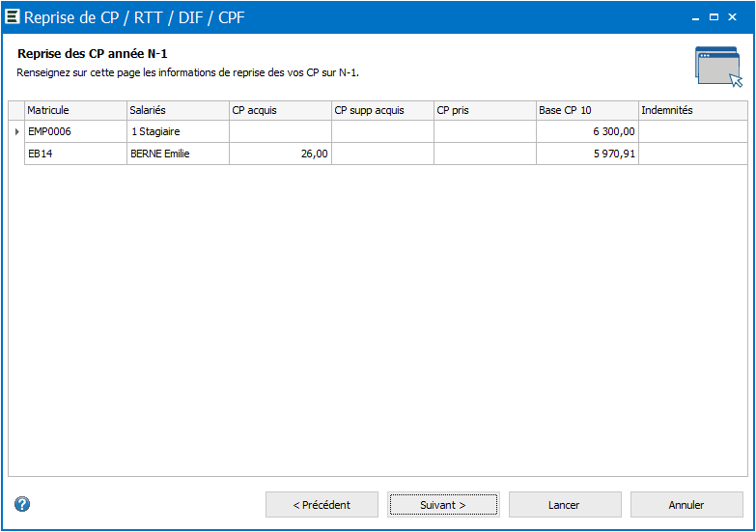Click CP pris cell for BERNE Emilie

click(485, 154)
